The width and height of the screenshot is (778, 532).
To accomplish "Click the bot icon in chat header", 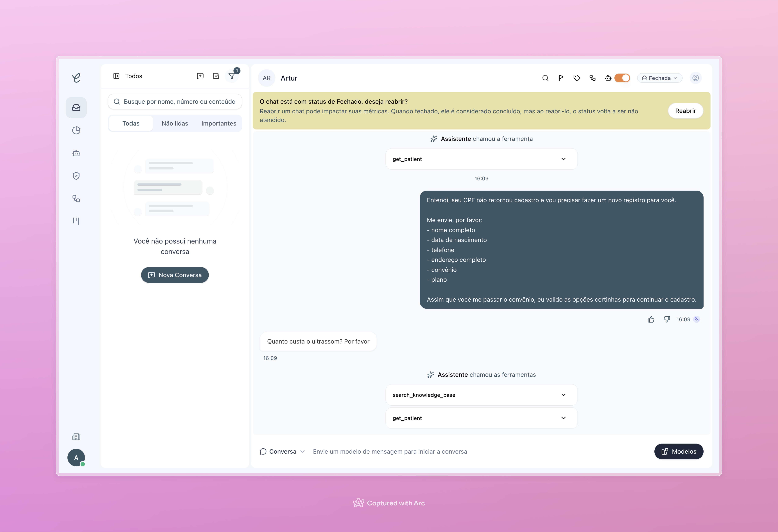I will point(608,78).
